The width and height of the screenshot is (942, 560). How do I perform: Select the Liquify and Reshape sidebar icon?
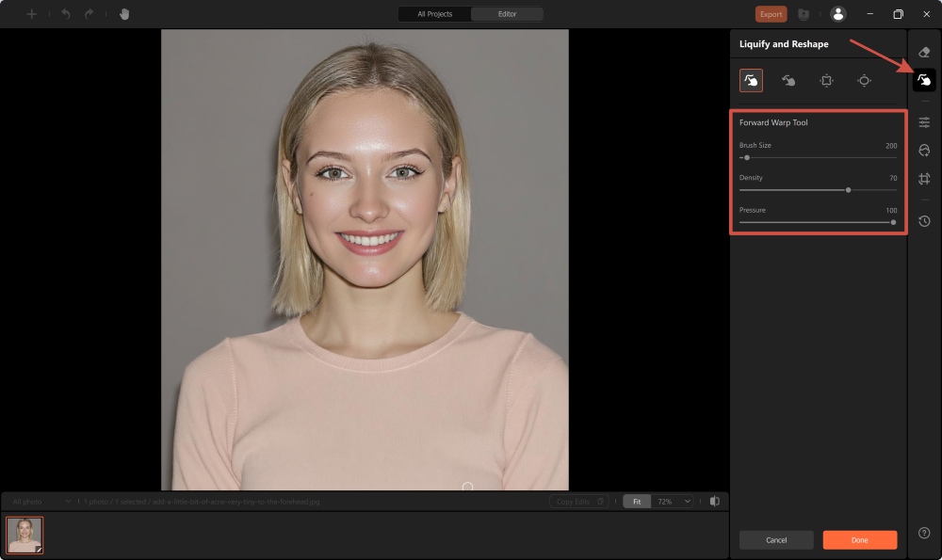[x=924, y=79]
